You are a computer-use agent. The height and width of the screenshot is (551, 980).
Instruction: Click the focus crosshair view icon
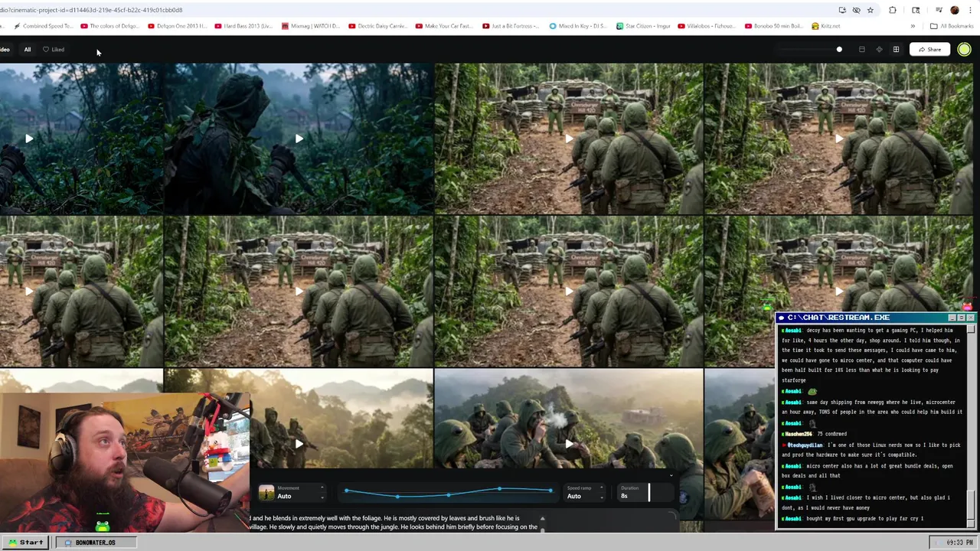point(879,50)
